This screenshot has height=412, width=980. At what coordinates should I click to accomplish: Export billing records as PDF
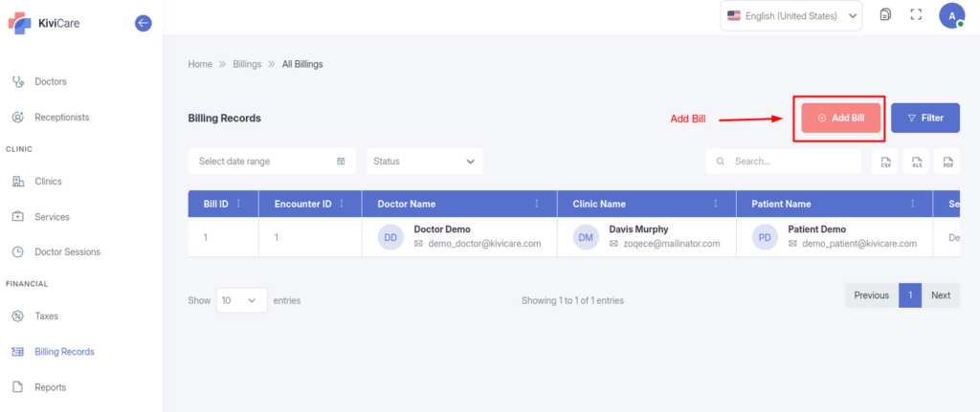947,162
